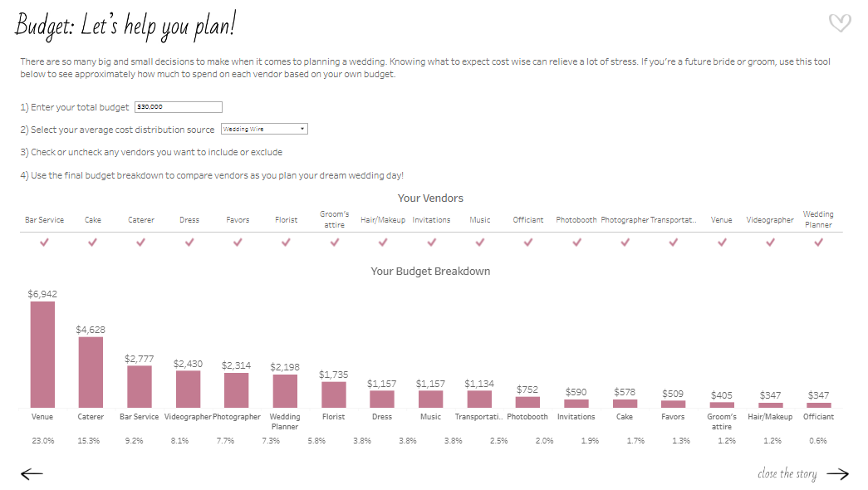
Task: Exclude the Florist vendor checkmark
Action: coord(286,243)
